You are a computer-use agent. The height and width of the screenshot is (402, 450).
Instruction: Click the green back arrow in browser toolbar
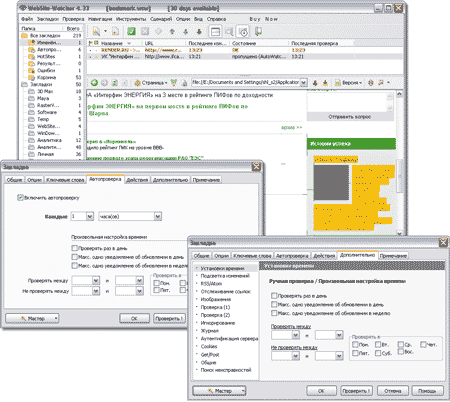(94, 83)
